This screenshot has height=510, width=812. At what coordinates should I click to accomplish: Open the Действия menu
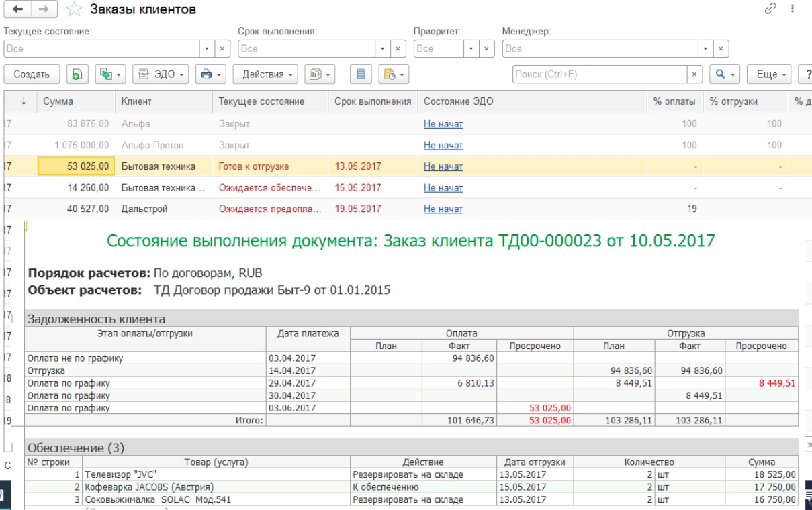pyautogui.click(x=267, y=74)
